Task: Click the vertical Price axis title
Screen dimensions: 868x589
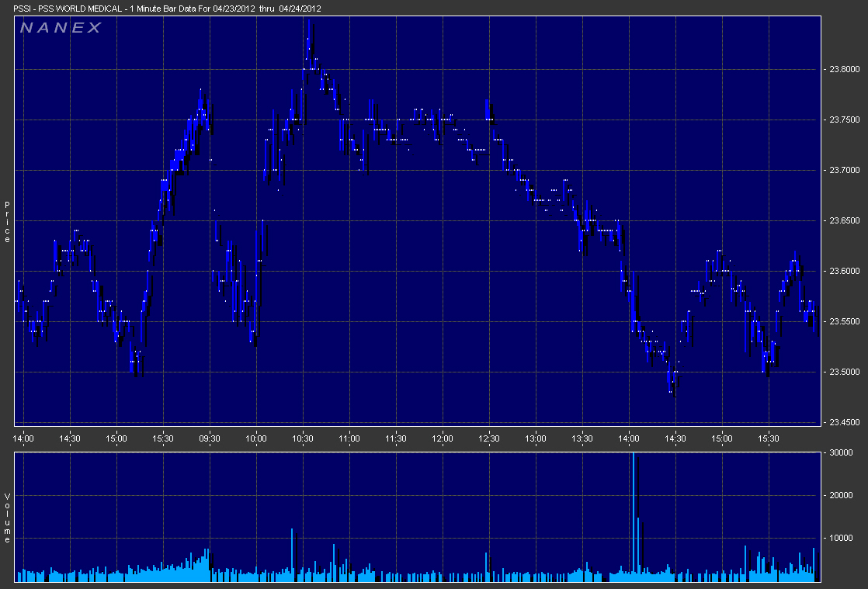Action: tap(8, 222)
